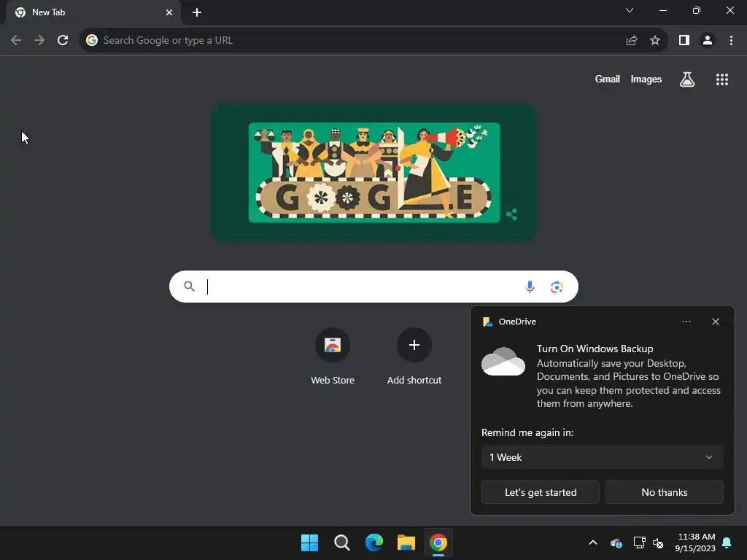Image resolution: width=747 pixels, height=560 pixels.
Task: Open the OneDrive notification options ellipsis
Action: point(686,322)
